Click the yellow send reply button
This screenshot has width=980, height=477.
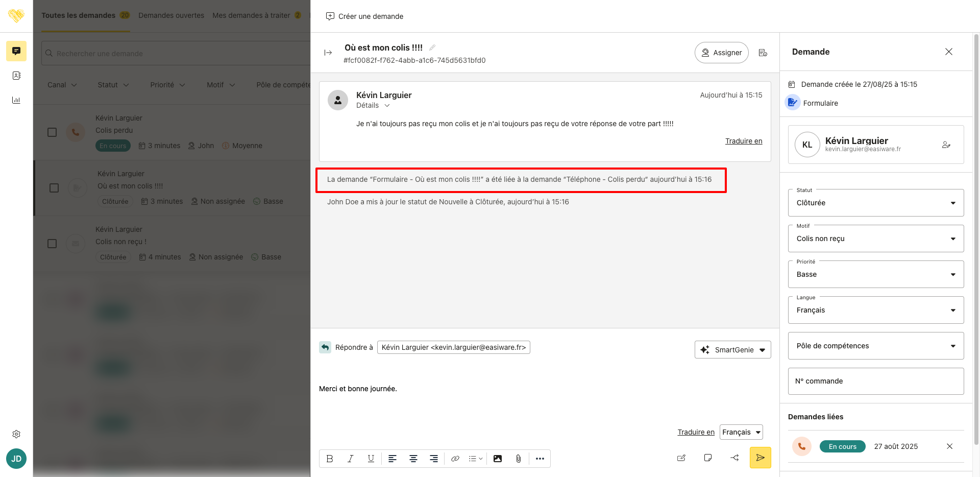click(x=760, y=458)
